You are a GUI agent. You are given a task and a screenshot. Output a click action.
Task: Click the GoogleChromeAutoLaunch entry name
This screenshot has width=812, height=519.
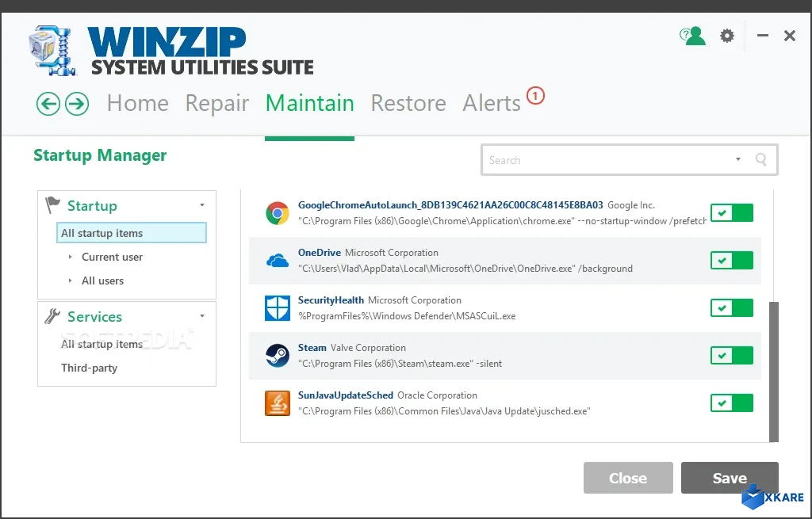450,205
